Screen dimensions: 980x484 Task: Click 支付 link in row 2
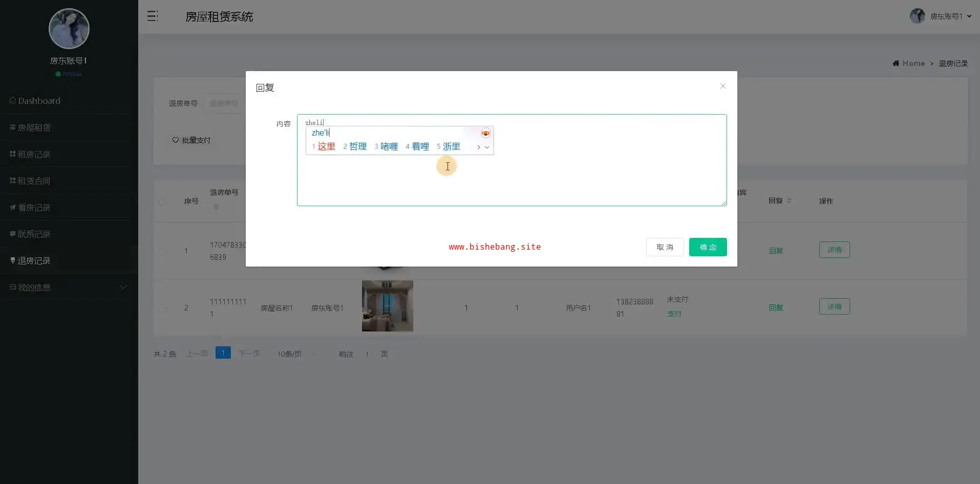click(674, 314)
